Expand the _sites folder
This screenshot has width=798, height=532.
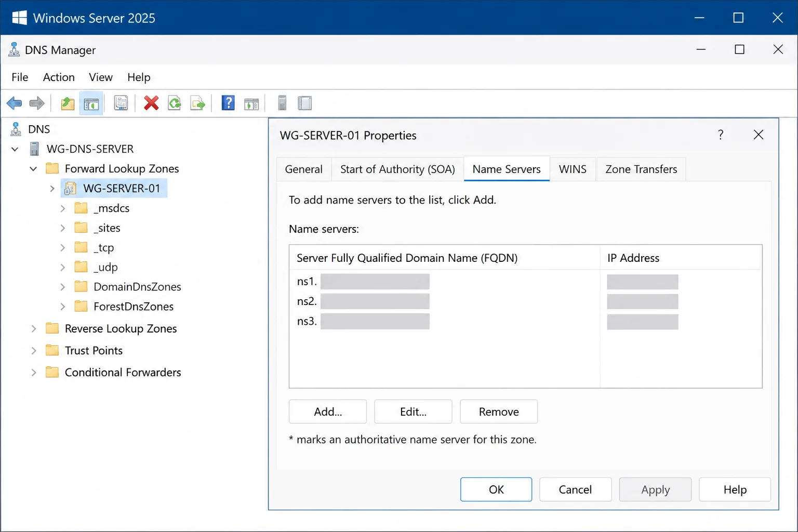62,228
